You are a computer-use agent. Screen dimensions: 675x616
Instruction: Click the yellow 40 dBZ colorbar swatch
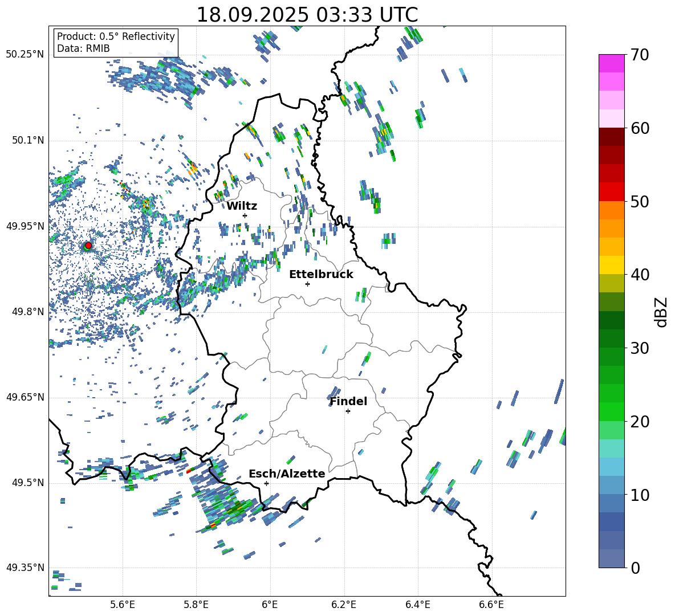pyautogui.click(x=611, y=265)
